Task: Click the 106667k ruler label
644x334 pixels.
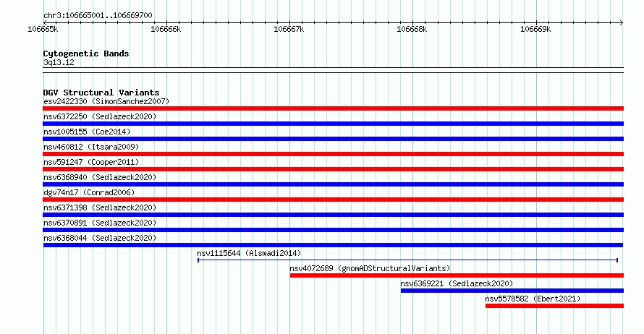Action: pyautogui.click(x=289, y=29)
